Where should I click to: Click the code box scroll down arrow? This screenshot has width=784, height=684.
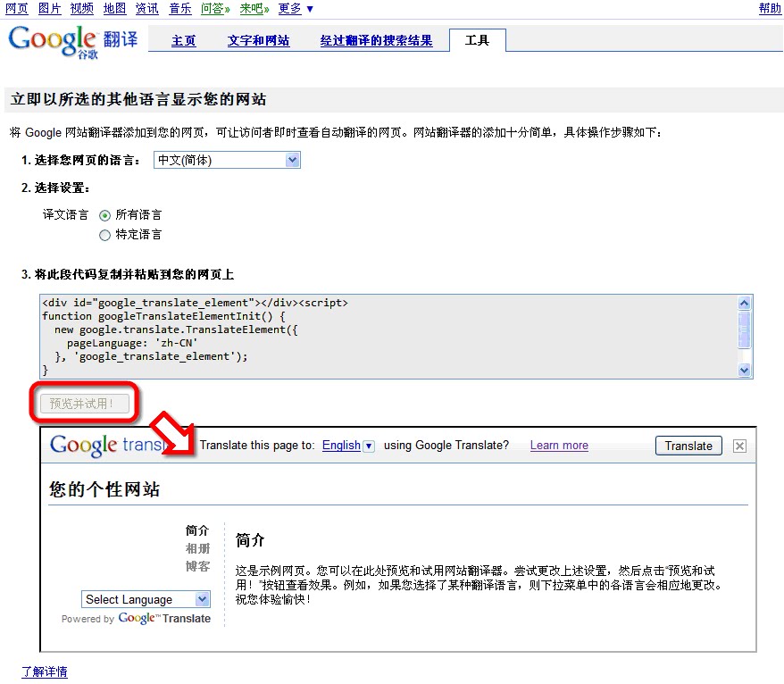pyautogui.click(x=744, y=370)
